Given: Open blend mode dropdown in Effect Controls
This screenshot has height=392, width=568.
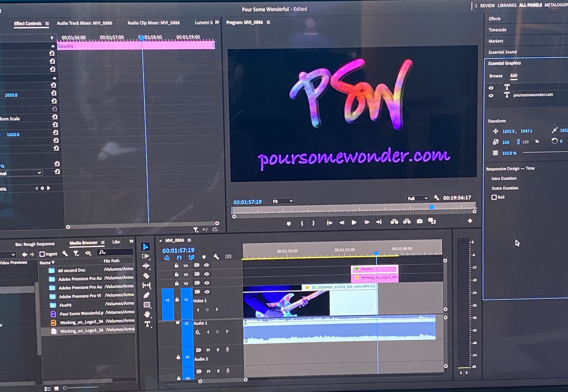Looking at the screenshot, I should click(x=21, y=173).
